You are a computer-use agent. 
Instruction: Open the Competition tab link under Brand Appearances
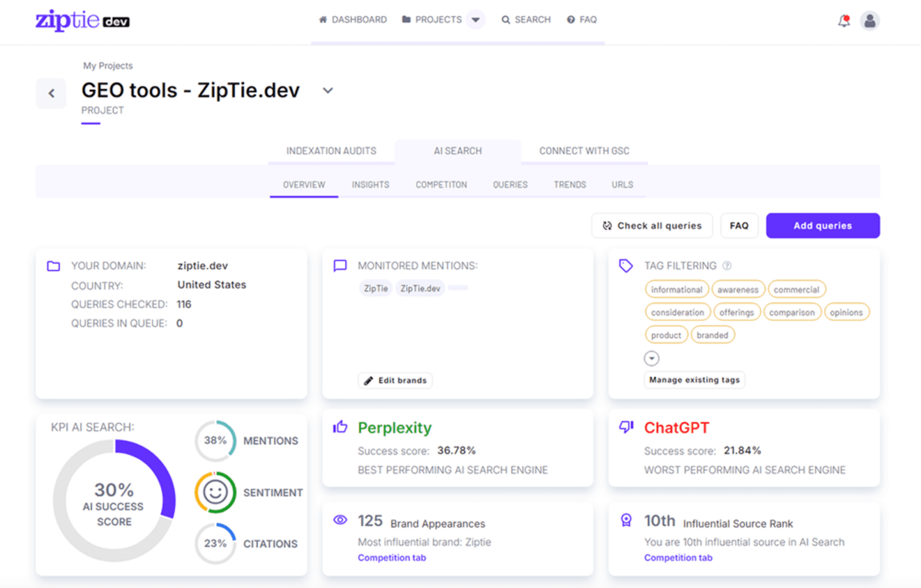pyautogui.click(x=392, y=557)
